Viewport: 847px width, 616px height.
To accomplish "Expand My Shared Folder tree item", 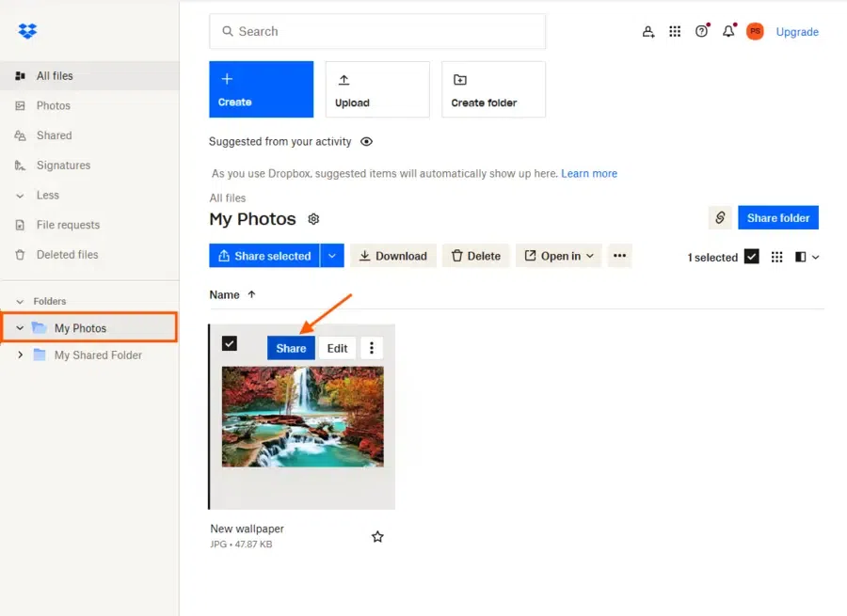I will coord(21,355).
